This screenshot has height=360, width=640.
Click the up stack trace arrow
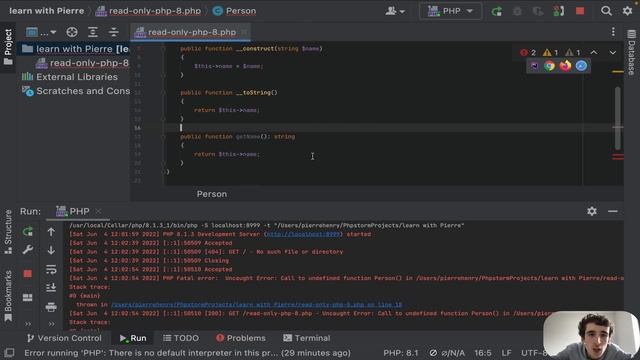pos(51,232)
